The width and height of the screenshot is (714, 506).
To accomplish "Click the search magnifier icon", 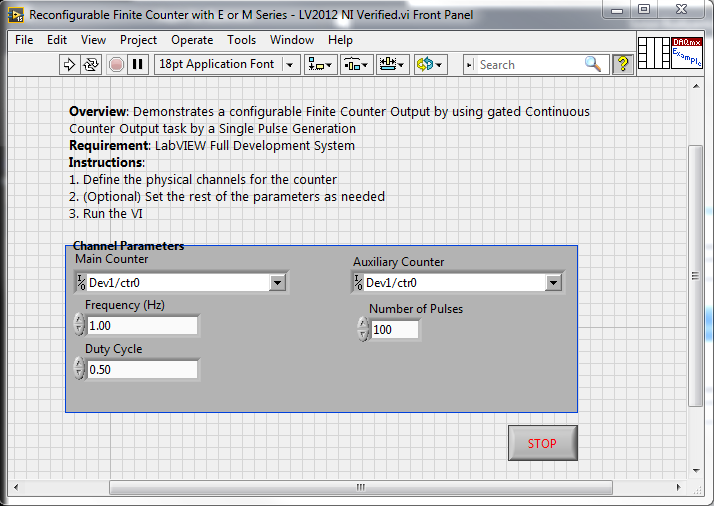I will [593, 64].
